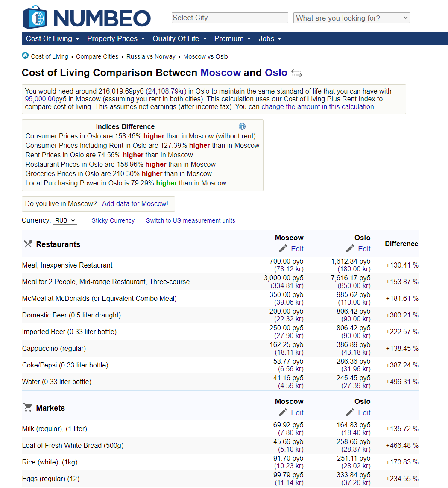Image resolution: width=448 pixels, height=488 pixels.
Task: Click the info icon in Indices Difference
Action: [x=242, y=126]
